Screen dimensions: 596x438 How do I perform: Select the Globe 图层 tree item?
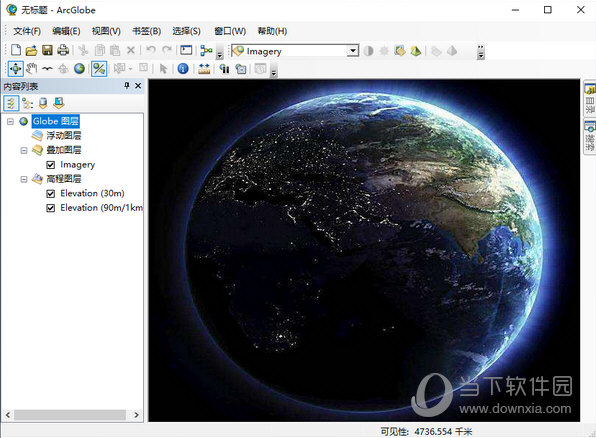55,121
